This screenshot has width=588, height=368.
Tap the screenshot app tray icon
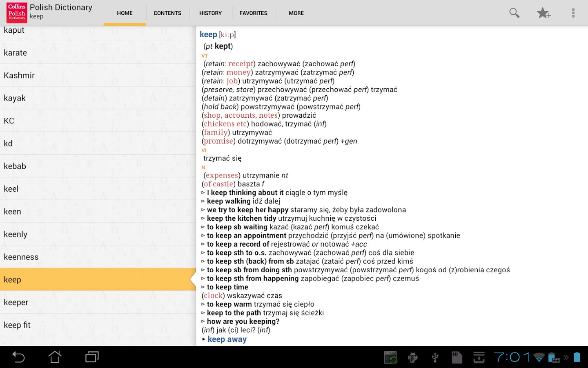pos(391,357)
